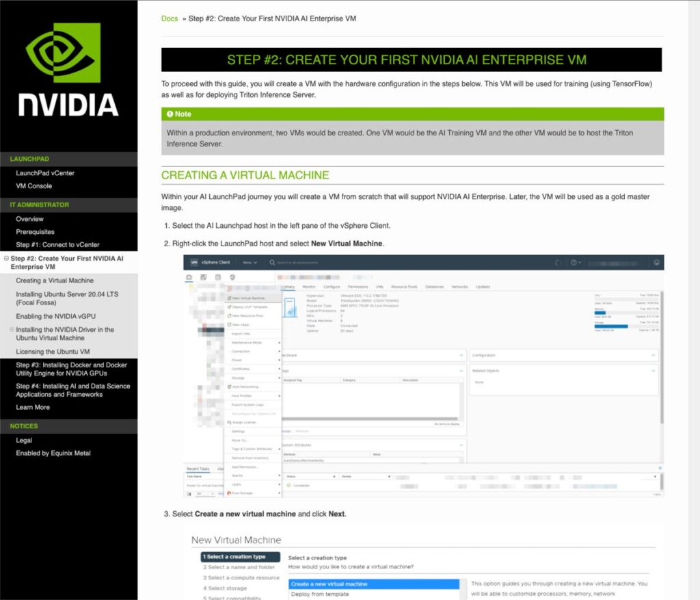Select Create a new virtual machine option
Image resolution: width=700 pixels, height=600 pixels.
pos(329,584)
